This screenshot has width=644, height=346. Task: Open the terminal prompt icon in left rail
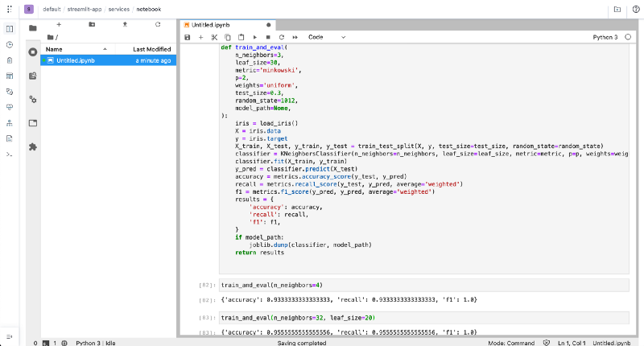[x=10, y=154]
